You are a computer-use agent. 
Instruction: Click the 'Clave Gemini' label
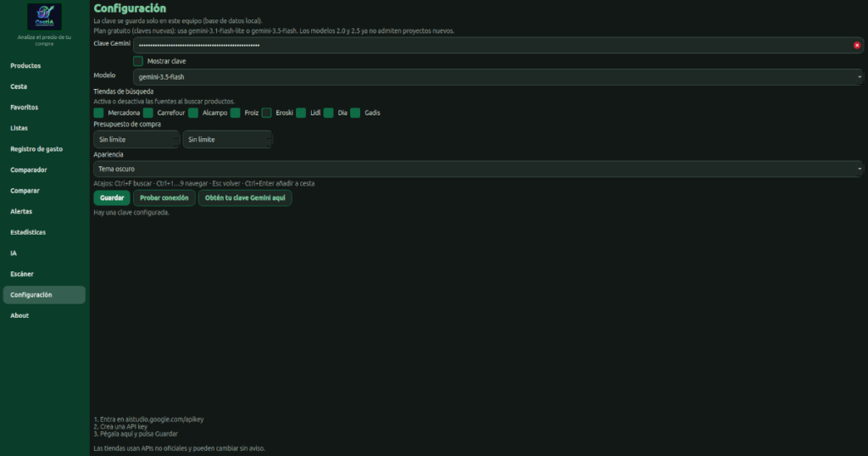(x=112, y=43)
